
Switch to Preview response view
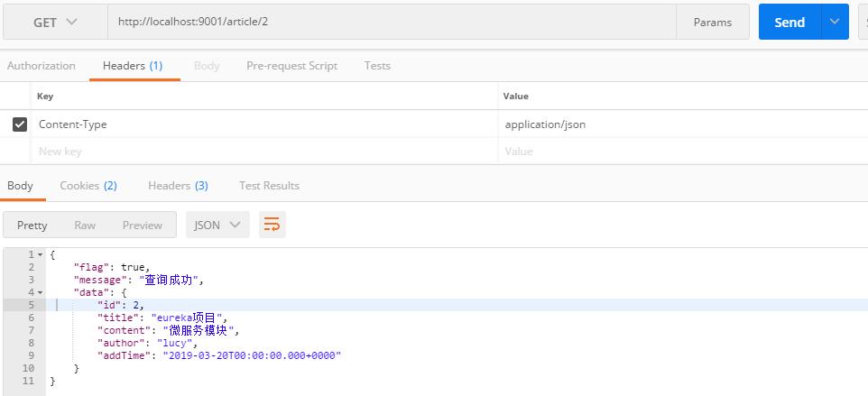point(143,226)
